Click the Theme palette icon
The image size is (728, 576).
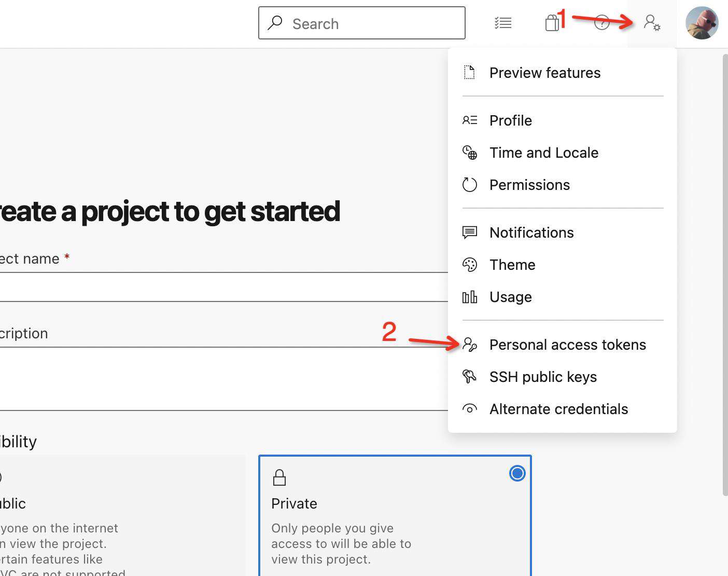click(x=470, y=265)
